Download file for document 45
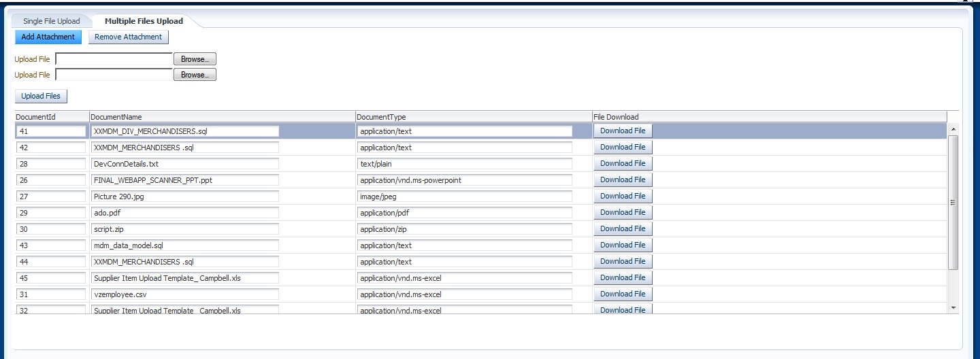Image resolution: width=980 pixels, height=359 pixels. (x=623, y=277)
